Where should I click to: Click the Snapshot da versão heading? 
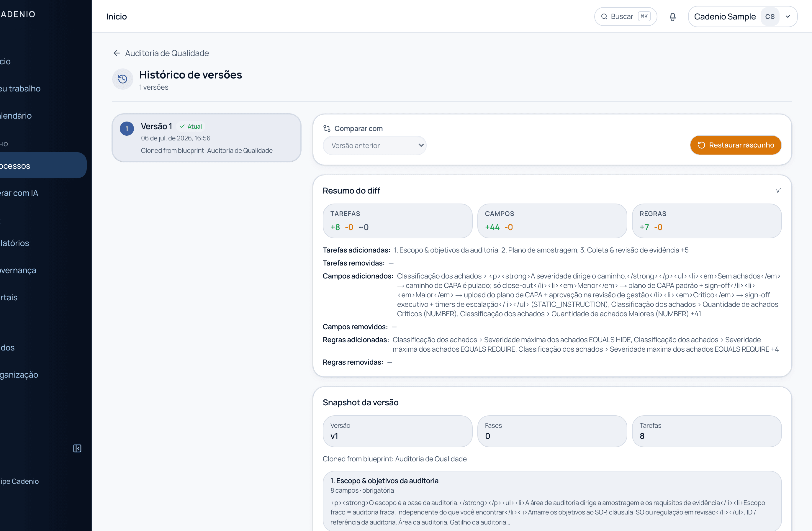tap(361, 402)
